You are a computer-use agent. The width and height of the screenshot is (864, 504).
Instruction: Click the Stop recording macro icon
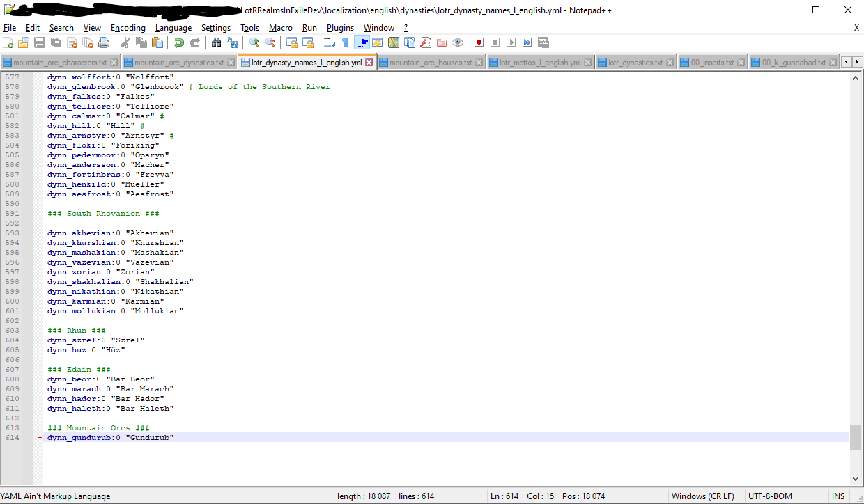tap(495, 42)
